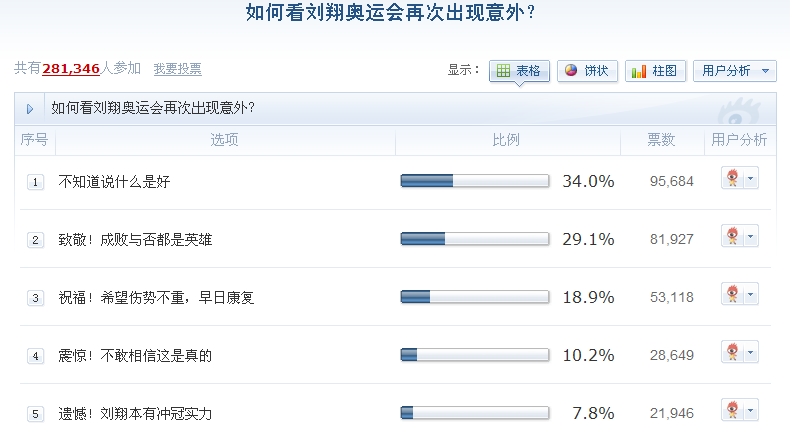
Task: Switch to 表格 table view
Action: click(519, 71)
